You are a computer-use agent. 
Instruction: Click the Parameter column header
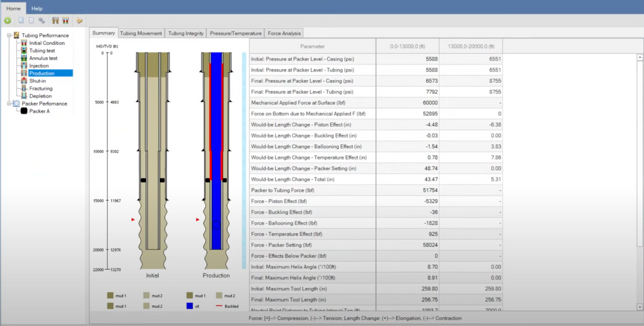(312, 47)
